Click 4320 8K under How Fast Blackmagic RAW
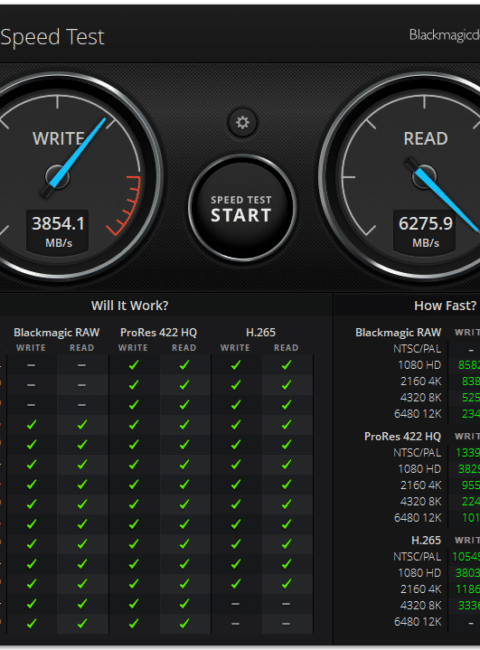Screen dimensions: 480x650 [421, 398]
